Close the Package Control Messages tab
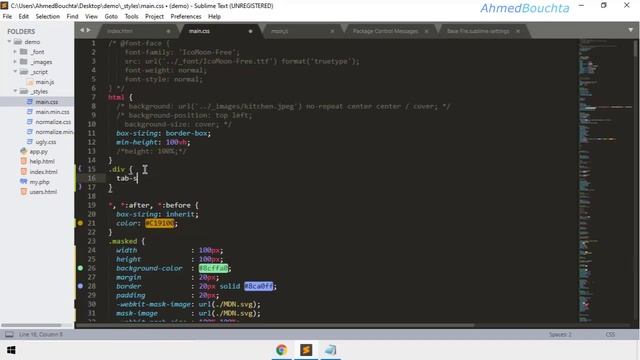640x360 pixels. tap(427, 31)
